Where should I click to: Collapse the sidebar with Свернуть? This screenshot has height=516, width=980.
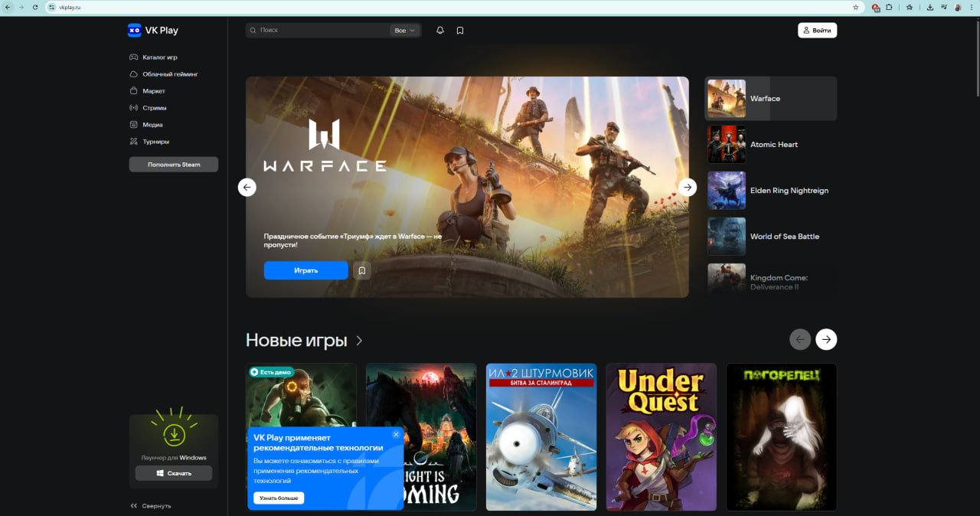tap(151, 505)
